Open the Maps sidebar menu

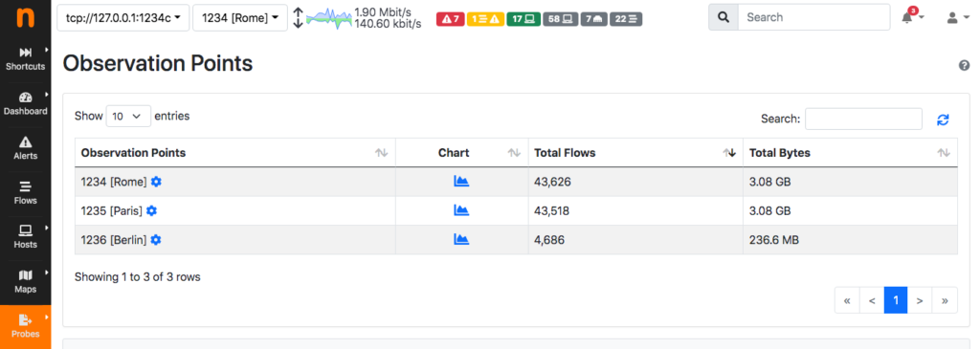[x=26, y=282]
